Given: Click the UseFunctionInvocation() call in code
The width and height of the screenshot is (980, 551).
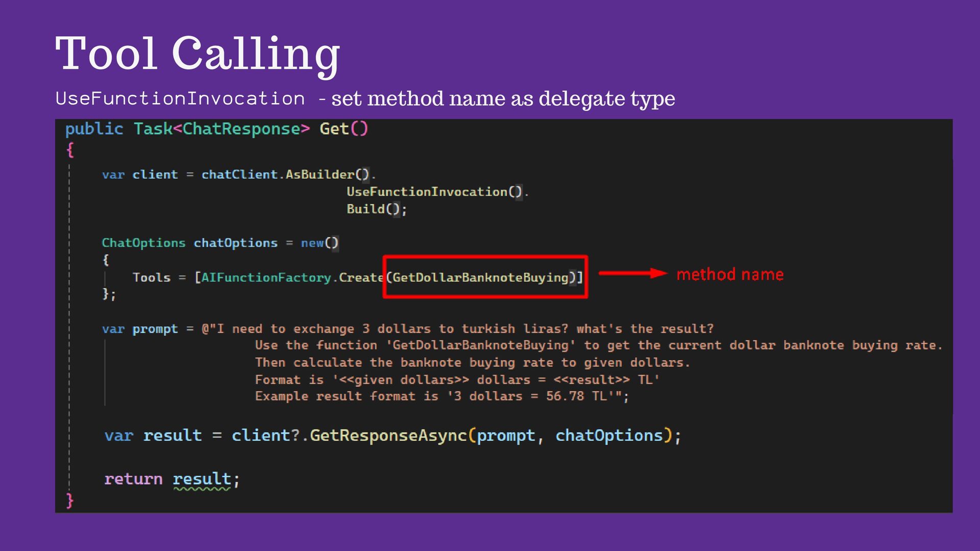Looking at the screenshot, I should (x=434, y=192).
